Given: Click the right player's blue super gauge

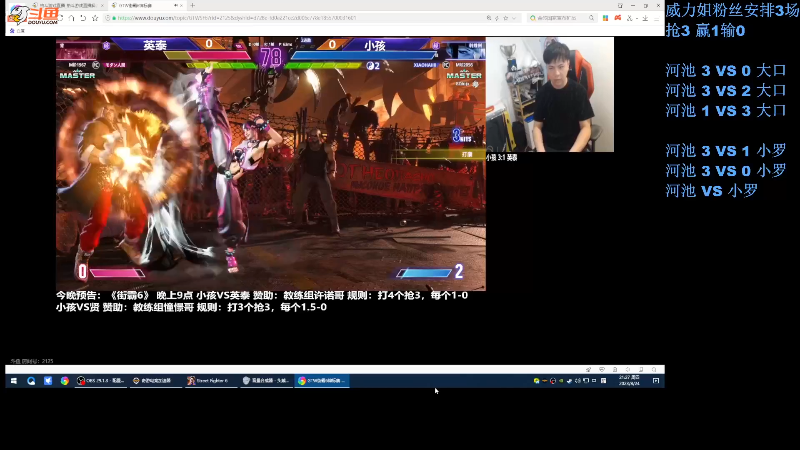Looking at the screenshot, I should click(x=424, y=273).
